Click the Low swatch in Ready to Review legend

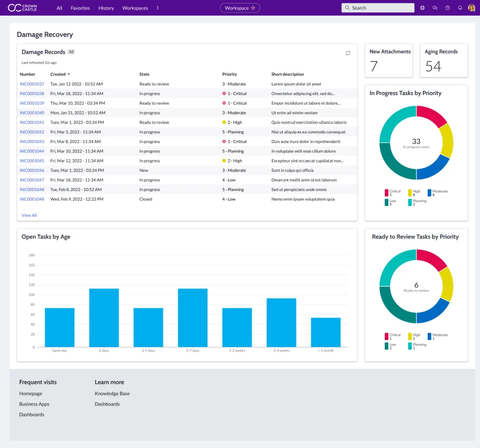point(386,346)
